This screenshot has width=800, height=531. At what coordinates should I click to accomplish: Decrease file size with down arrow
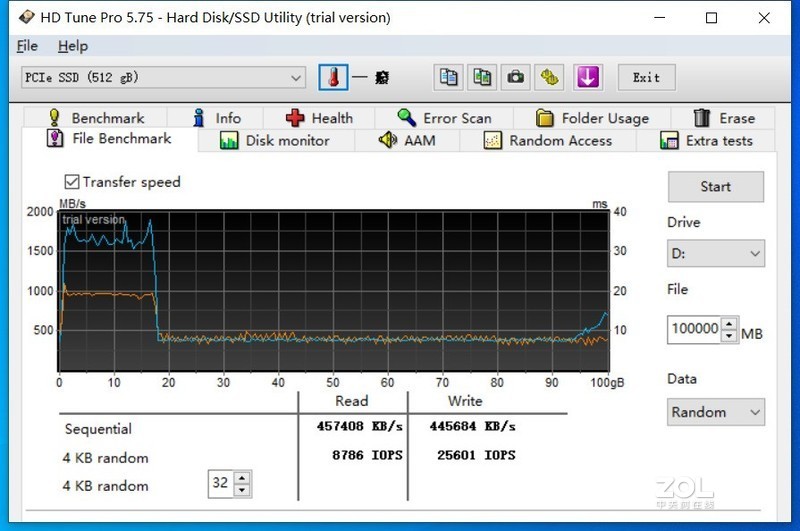(x=730, y=336)
